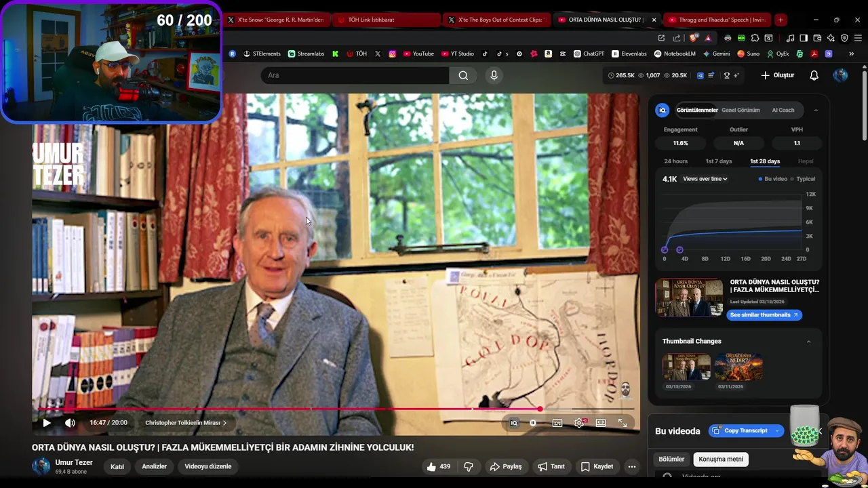Open more actions three-dot menu
This screenshot has width=868, height=488.
click(632, 466)
